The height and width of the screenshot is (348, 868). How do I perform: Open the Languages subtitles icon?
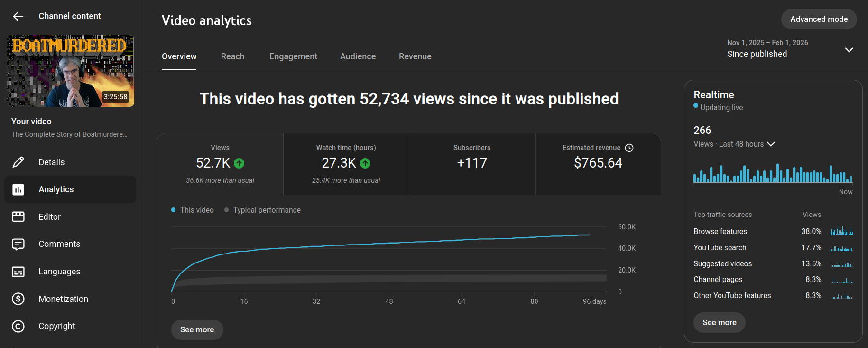(x=18, y=272)
